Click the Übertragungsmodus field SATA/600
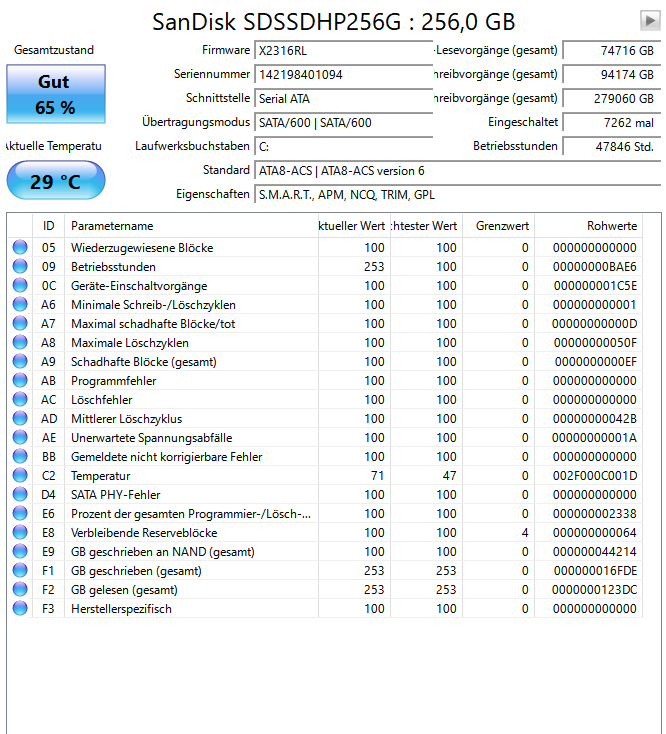The height and width of the screenshot is (734, 666). point(344,123)
